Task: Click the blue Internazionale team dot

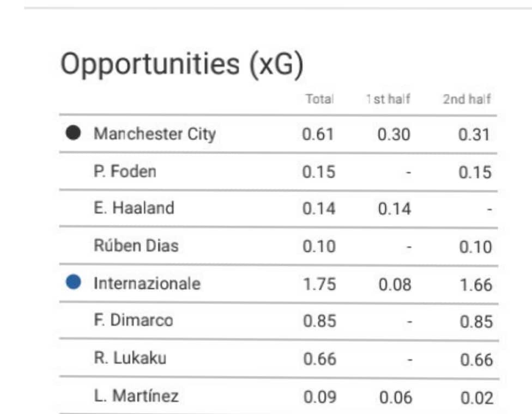Action: tap(73, 282)
